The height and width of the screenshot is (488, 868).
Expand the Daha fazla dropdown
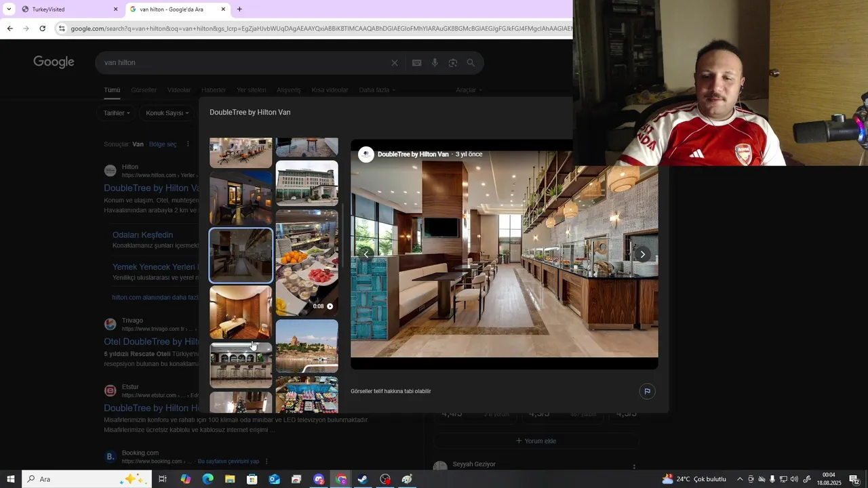377,90
